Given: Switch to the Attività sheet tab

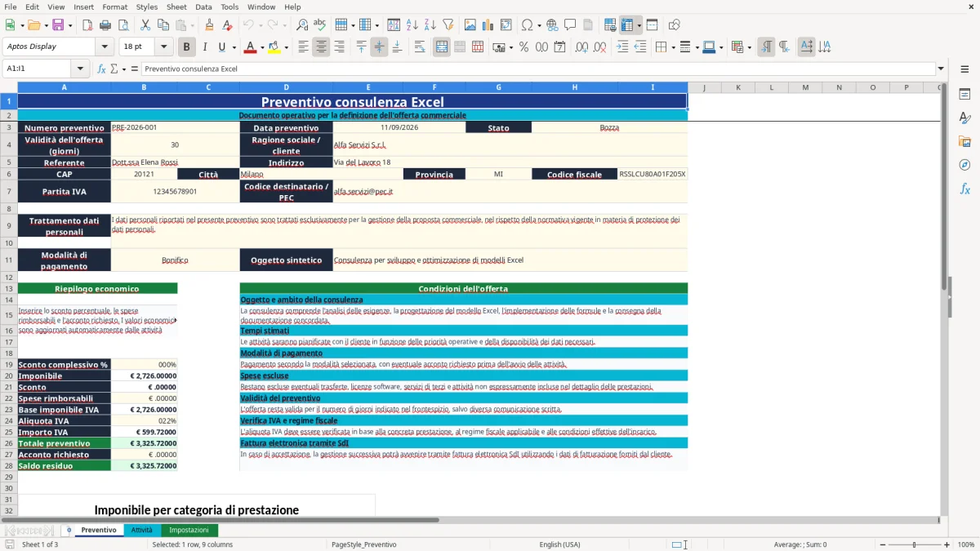Looking at the screenshot, I should click(142, 530).
